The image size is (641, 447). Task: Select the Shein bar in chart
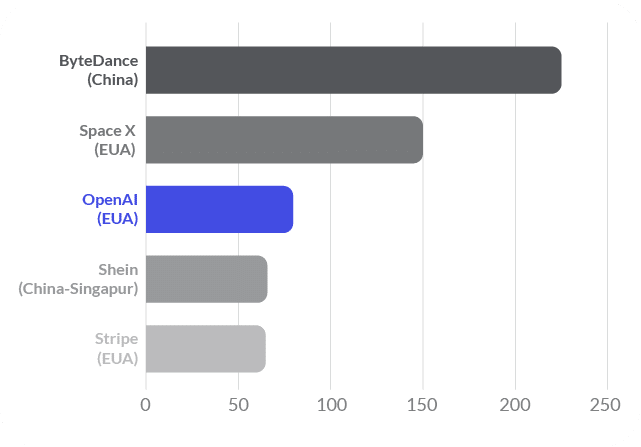click(206, 279)
